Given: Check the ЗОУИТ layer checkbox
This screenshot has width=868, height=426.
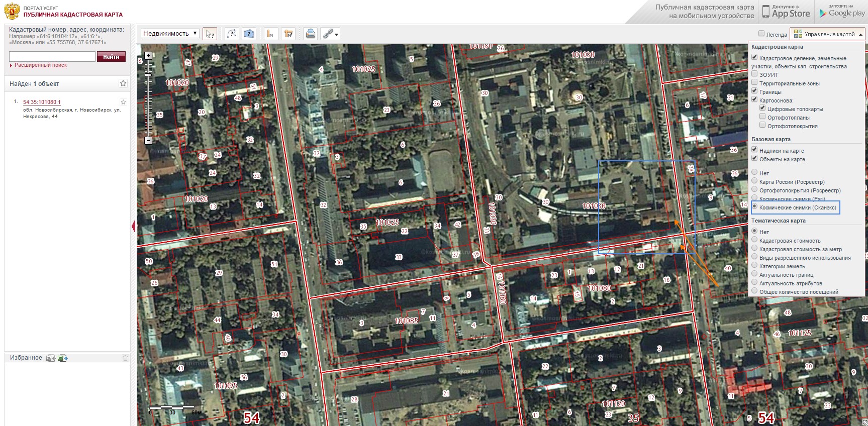Looking at the screenshot, I should click(754, 74).
